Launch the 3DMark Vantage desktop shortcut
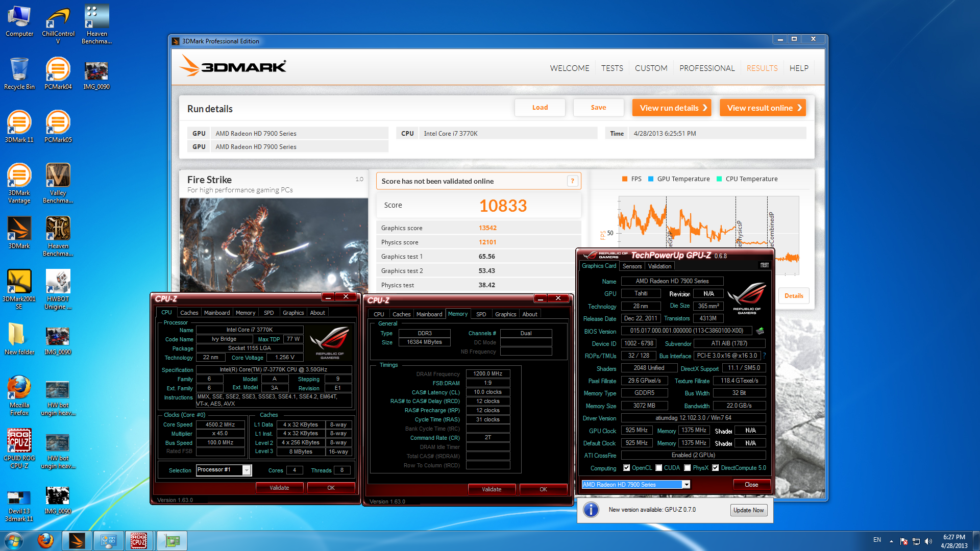980x551 pixels. pyautogui.click(x=19, y=184)
